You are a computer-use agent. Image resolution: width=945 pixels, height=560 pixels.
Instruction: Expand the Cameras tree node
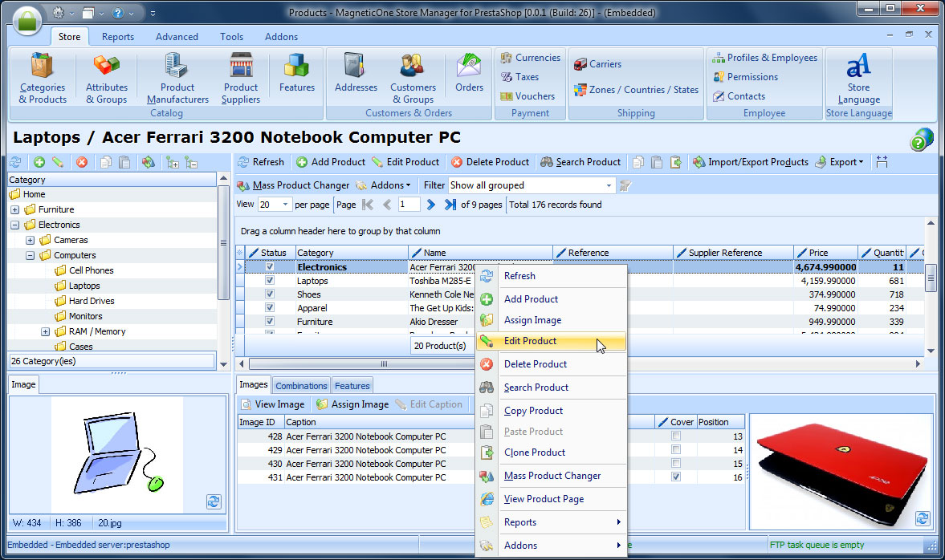tap(31, 240)
